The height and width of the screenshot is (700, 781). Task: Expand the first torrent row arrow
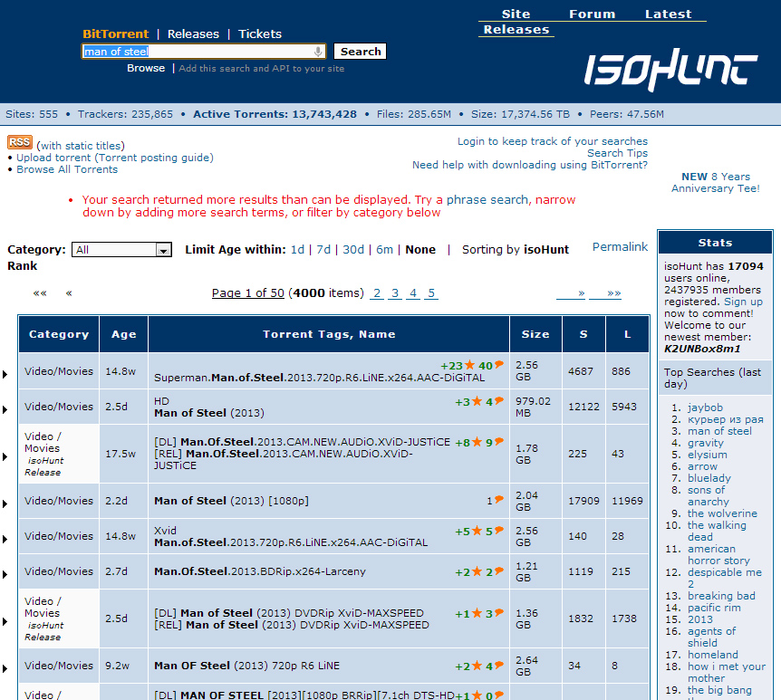tap(5, 374)
